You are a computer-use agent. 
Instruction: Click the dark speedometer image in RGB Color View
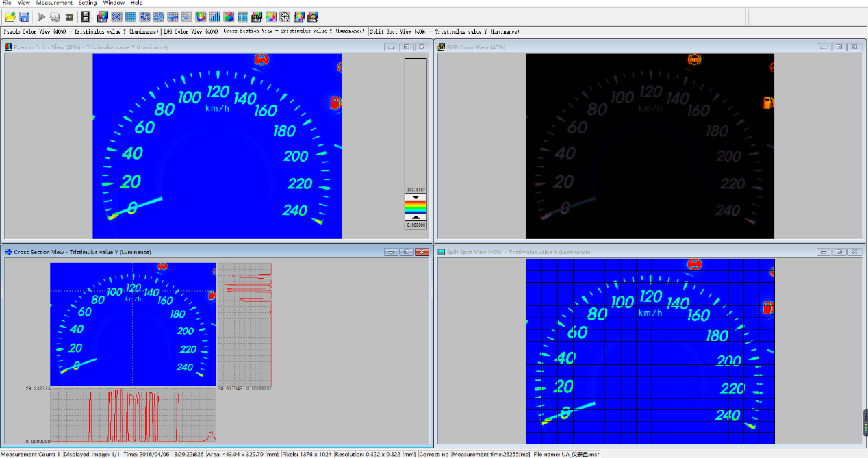pyautogui.click(x=650, y=147)
